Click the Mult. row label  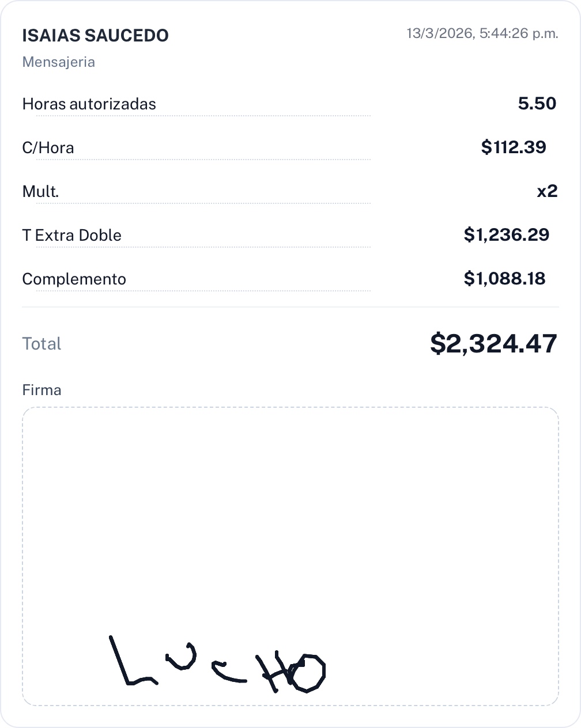tap(40, 192)
